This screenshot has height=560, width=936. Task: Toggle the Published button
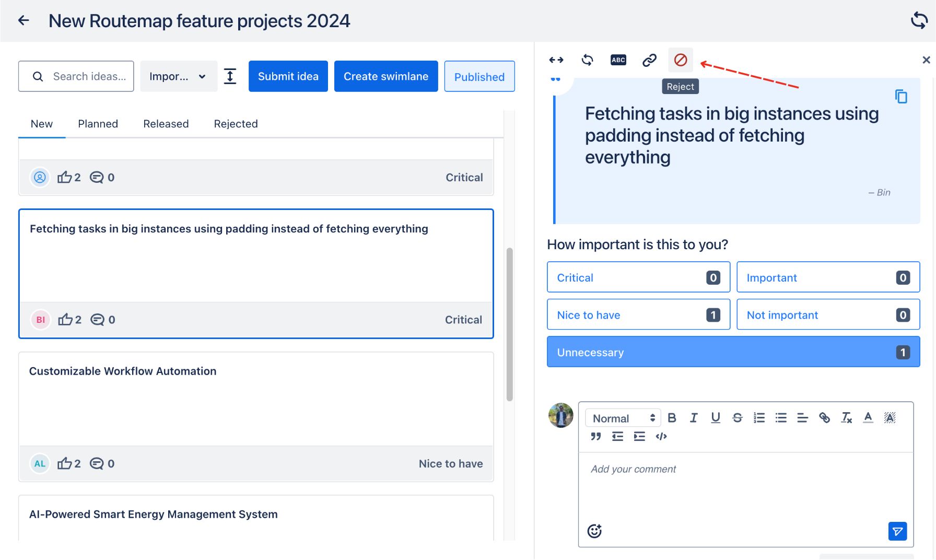(x=479, y=76)
